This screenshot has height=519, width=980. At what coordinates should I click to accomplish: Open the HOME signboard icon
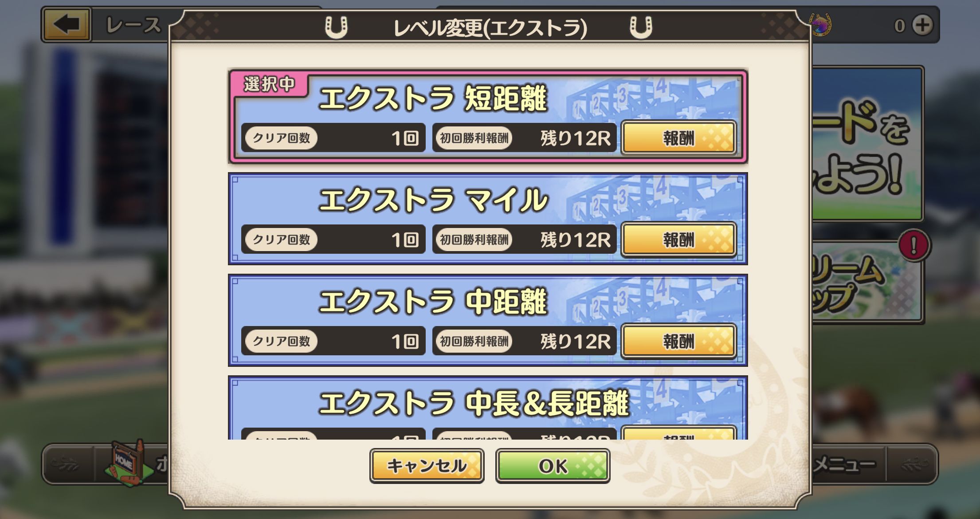click(127, 463)
